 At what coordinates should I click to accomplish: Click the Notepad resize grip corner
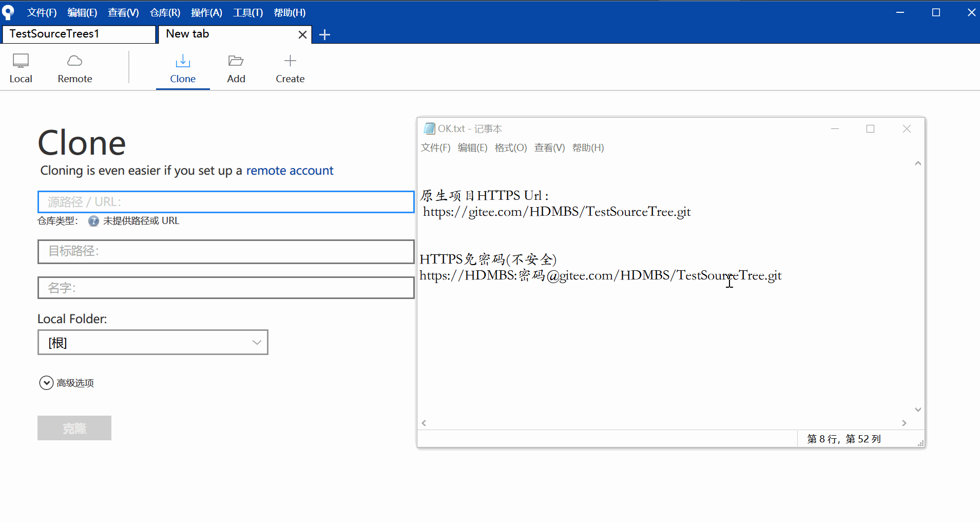pos(921,443)
